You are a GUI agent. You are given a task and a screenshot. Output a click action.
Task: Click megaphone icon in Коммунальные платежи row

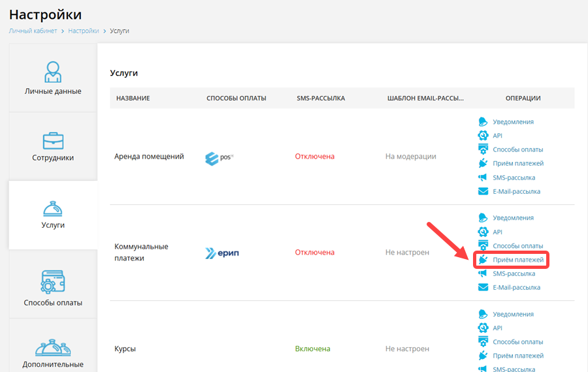[483, 273]
